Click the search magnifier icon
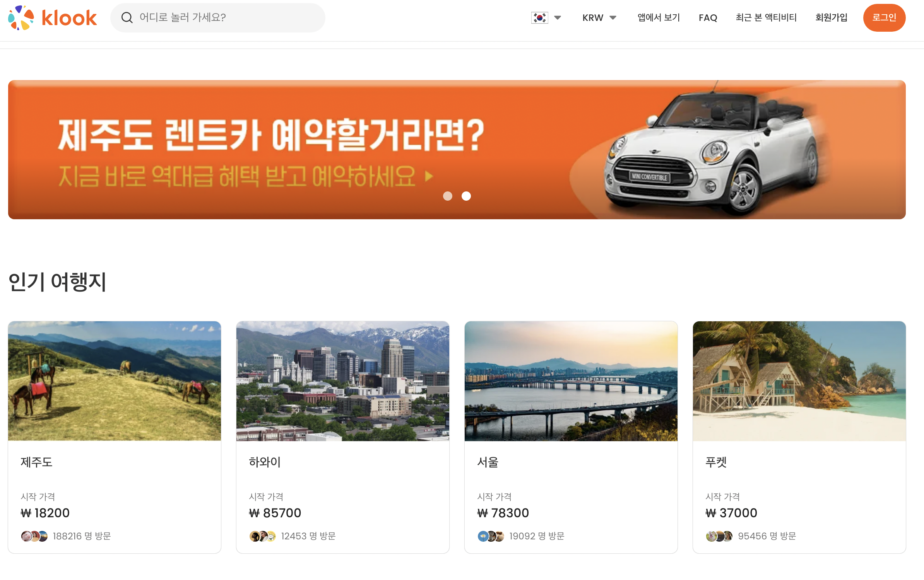 [127, 18]
